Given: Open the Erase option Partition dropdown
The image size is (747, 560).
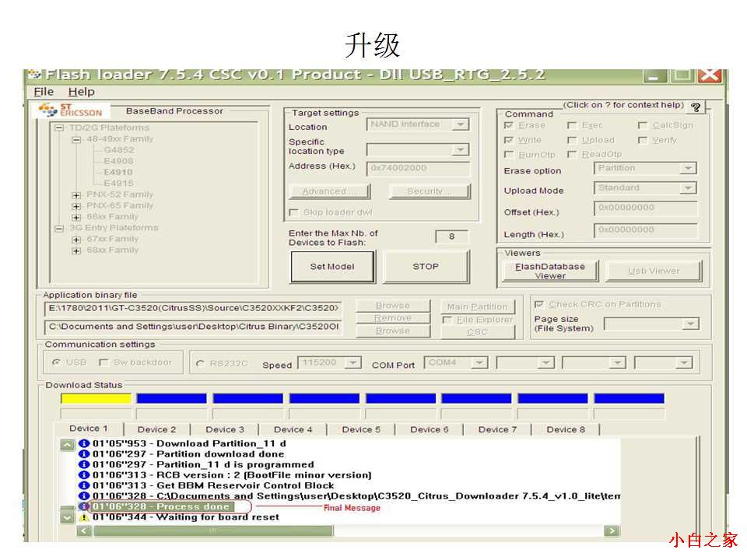Looking at the screenshot, I should [687, 169].
